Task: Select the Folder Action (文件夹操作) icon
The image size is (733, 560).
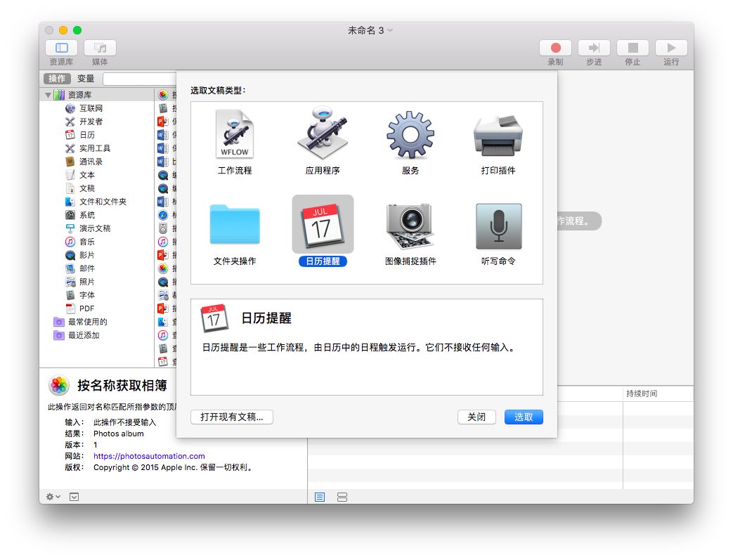Action: pyautogui.click(x=235, y=226)
